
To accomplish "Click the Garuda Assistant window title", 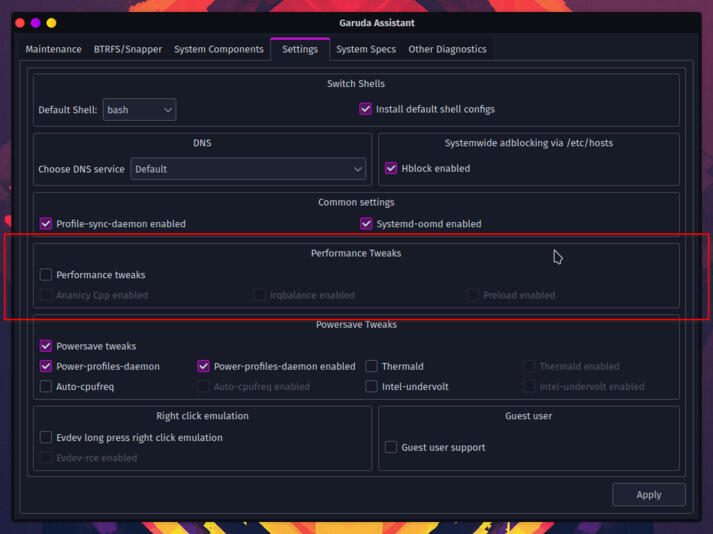I will [x=377, y=23].
